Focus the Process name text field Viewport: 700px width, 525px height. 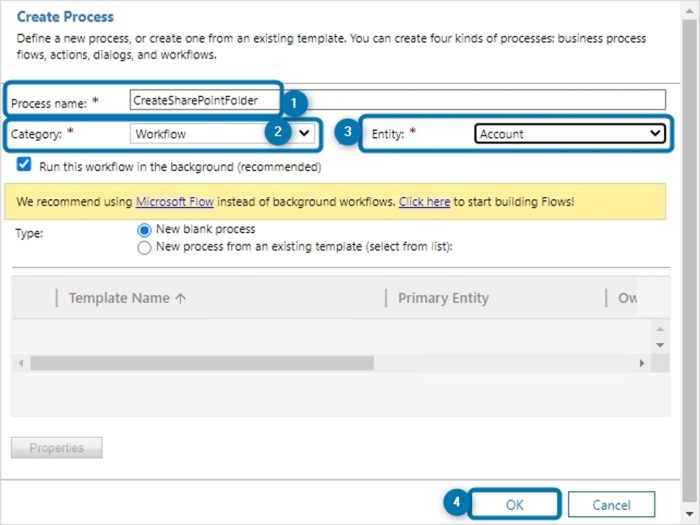click(x=397, y=100)
